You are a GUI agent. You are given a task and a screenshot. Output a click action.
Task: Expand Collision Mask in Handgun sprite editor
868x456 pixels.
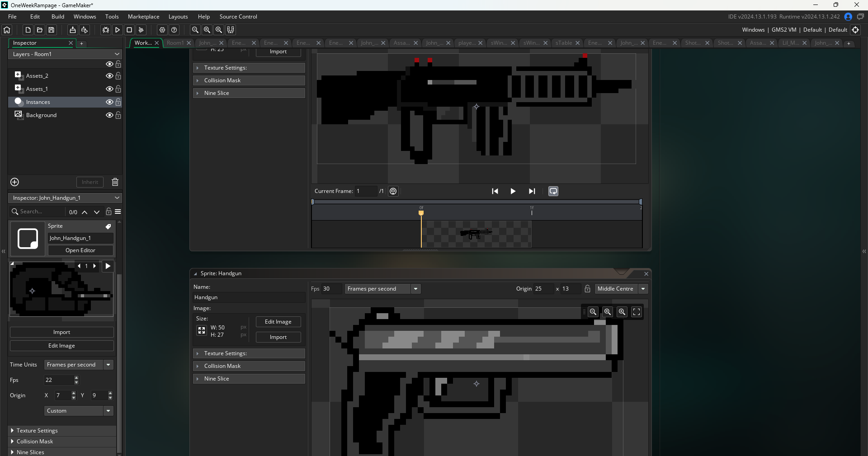250,366
